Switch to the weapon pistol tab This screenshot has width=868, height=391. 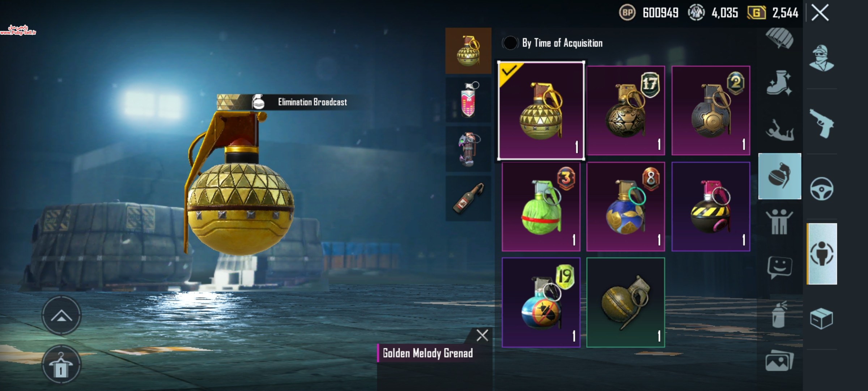pyautogui.click(x=821, y=123)
